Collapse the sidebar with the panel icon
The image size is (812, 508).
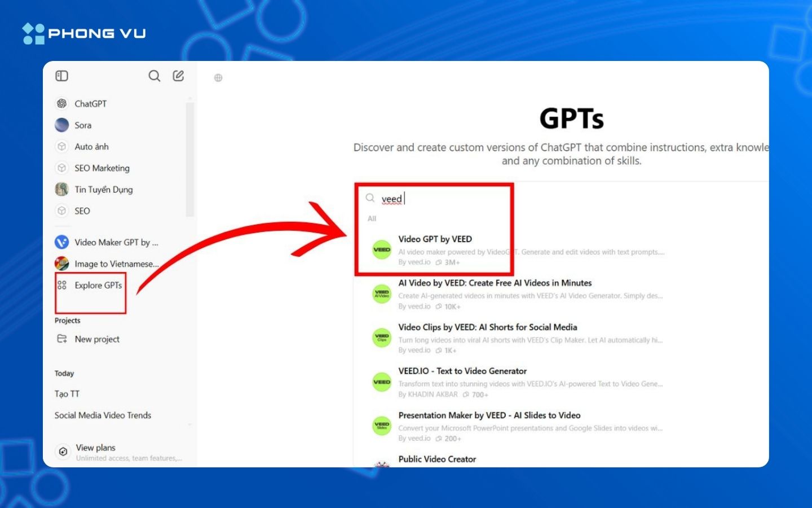(62, 76)
